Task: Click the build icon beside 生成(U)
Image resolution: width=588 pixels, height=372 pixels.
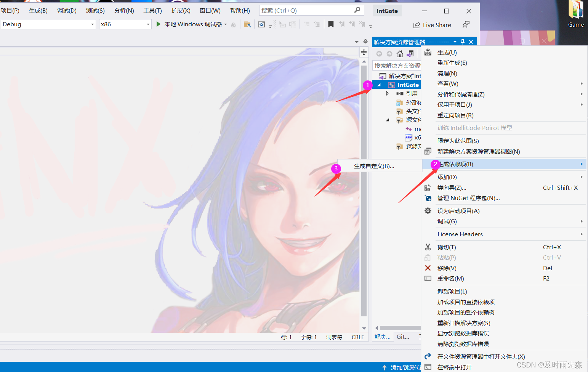Action: [x=428, y=52]
